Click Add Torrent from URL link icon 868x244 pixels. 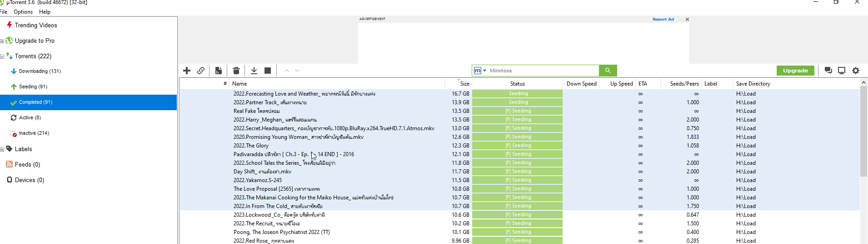[201, 71]
